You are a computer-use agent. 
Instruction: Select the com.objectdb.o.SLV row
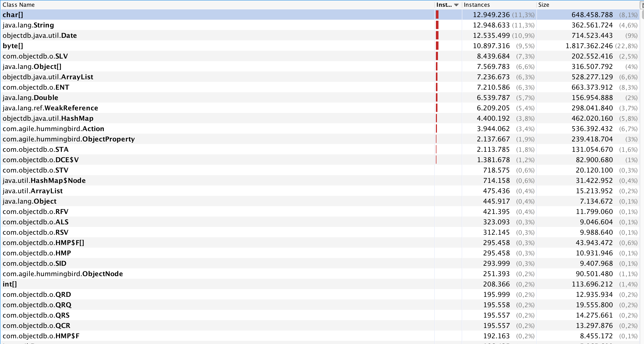(320, 56)
